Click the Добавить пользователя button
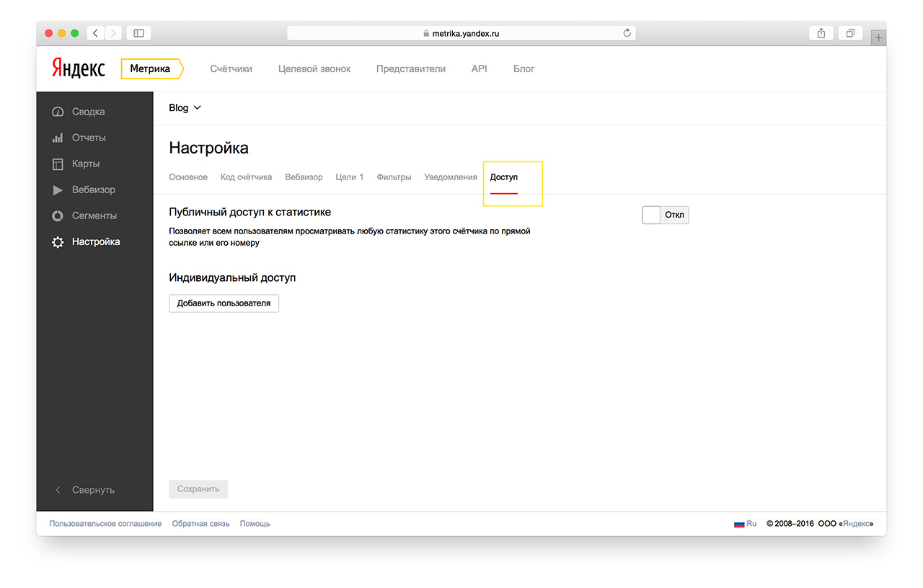The height and width of the screenshot is (588, 923). (x=224, y=303)
